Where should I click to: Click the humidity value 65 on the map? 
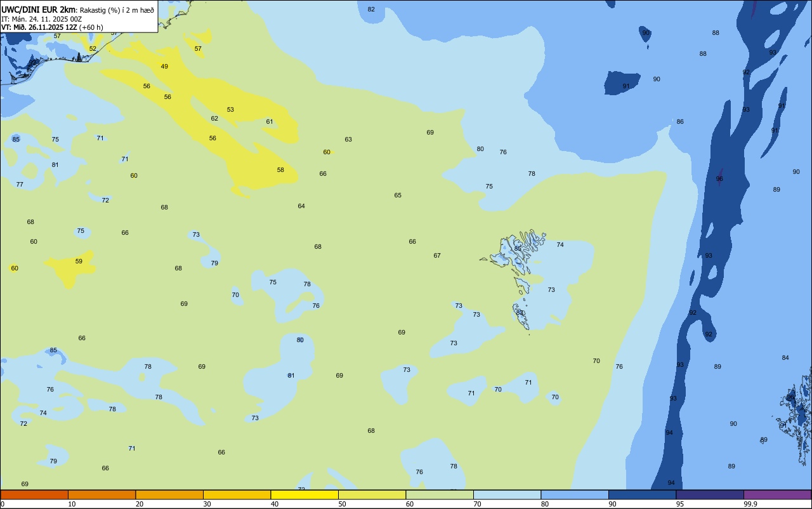pos(398,195)
